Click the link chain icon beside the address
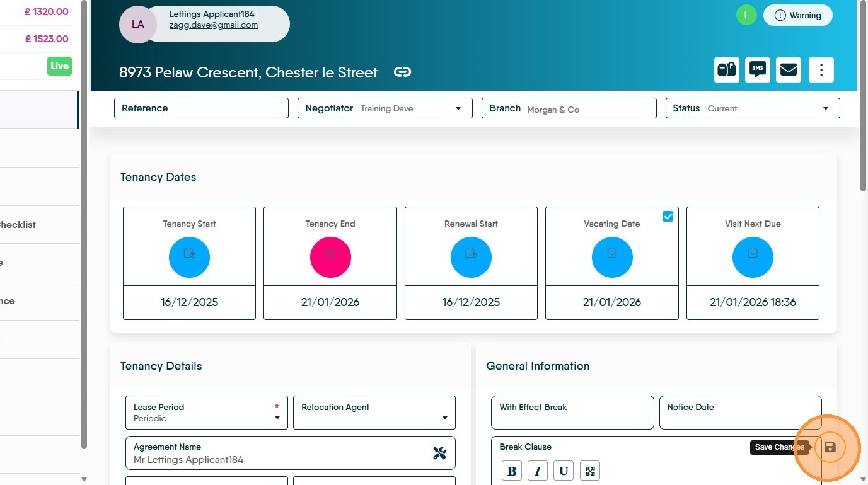868x485 pixels. [x=402, y=72]
